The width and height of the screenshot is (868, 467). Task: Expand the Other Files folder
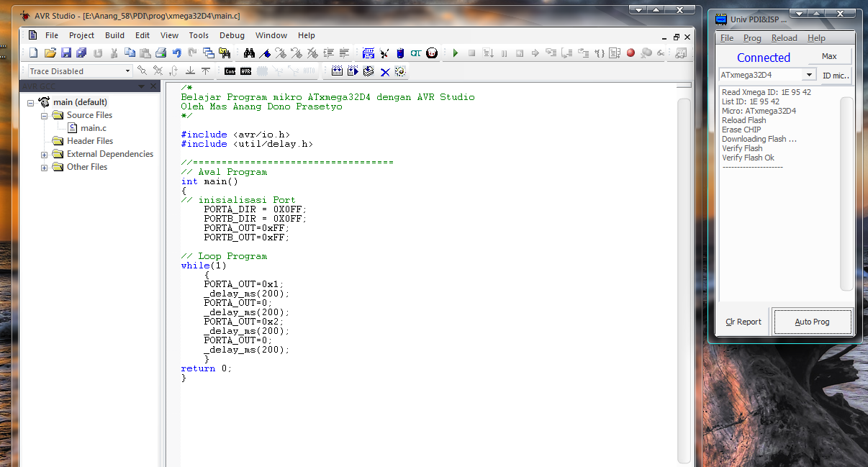(x=44, y=167)
